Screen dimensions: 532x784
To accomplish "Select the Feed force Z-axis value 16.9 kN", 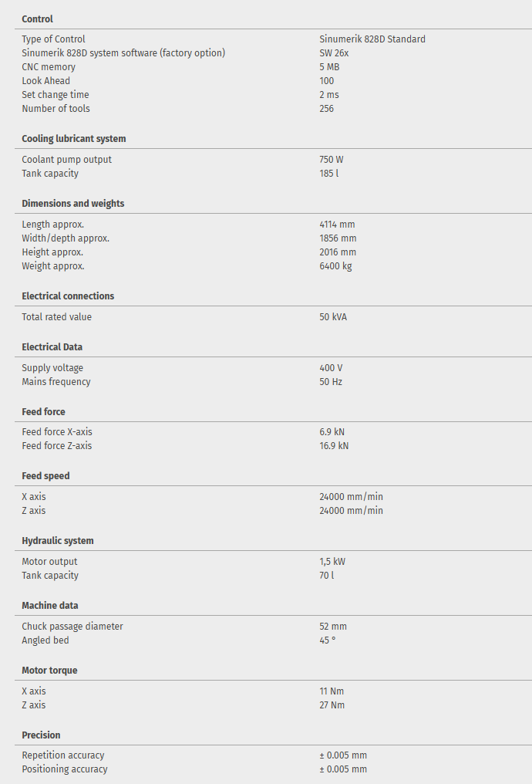I will pos(334,446).
